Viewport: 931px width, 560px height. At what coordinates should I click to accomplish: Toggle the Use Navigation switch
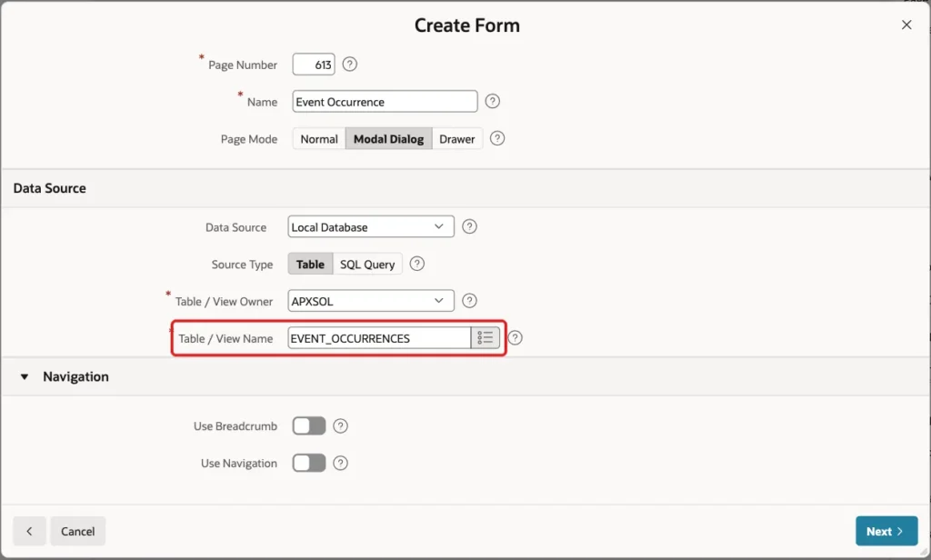click(309, 464)
